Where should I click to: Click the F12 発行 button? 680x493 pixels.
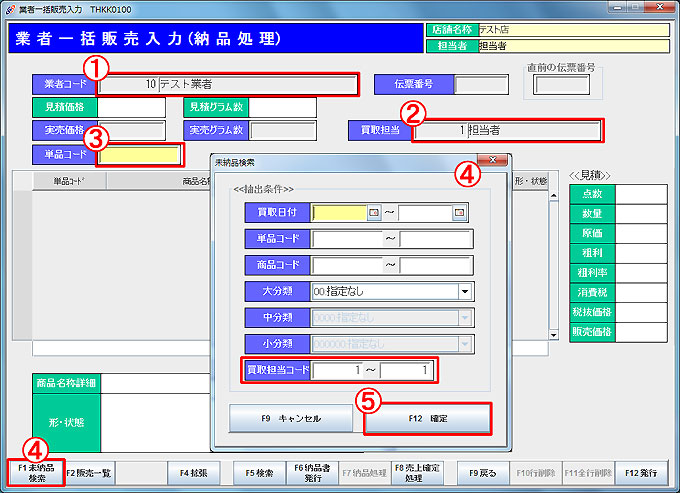(x=641, y=473)
